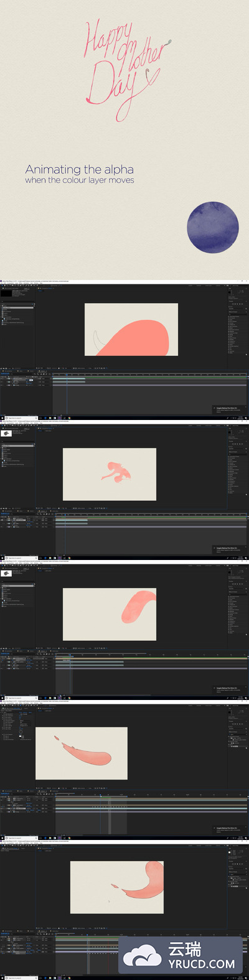Screen dimensions: 249x980
Task: Expand a folder in the Effects & Presets list
Action: pos(229,317)
